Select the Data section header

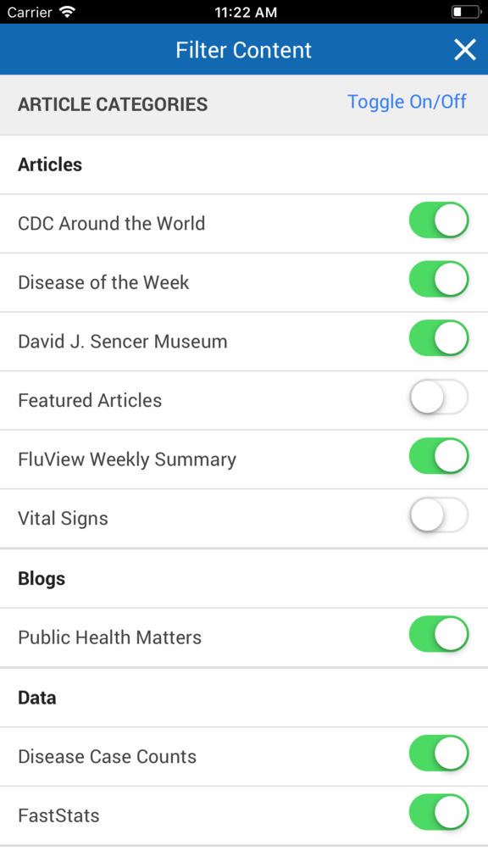tap(37, 698)
